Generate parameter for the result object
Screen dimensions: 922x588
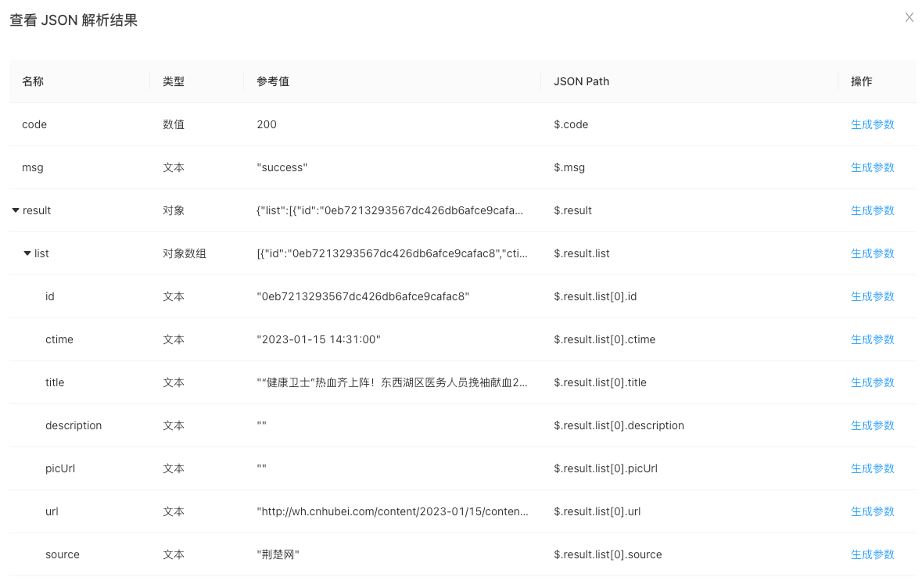click(x=872, y=210)
